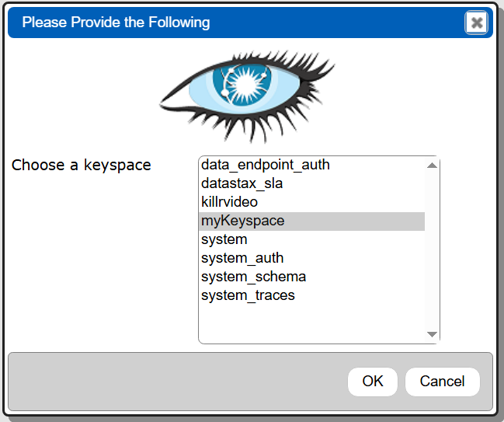The image size is (504, 422).
Task: Click the list scroll up arrow
Action: tap(432, 166)
